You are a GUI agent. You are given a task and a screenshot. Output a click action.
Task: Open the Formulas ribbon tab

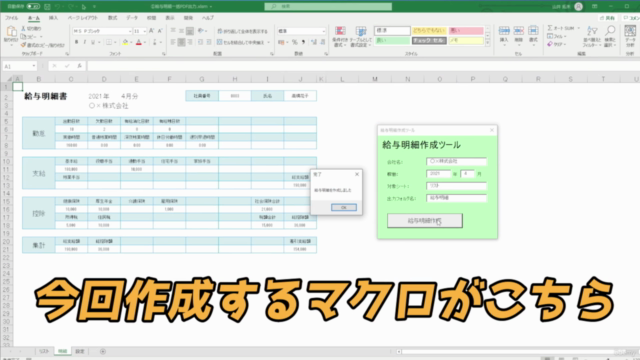(113, 18)
